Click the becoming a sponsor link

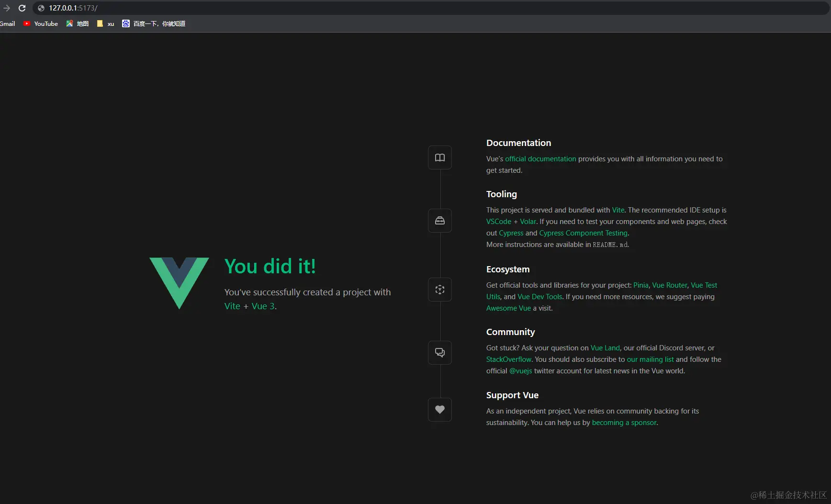click(624, 423)
